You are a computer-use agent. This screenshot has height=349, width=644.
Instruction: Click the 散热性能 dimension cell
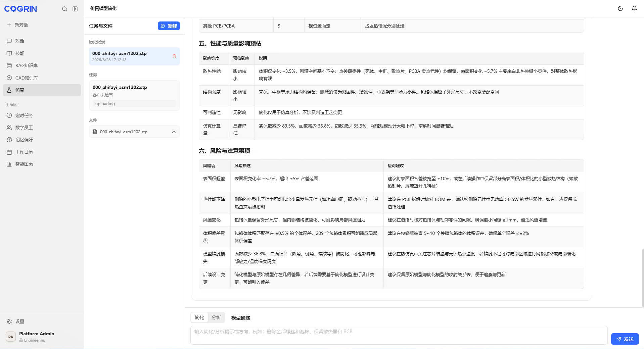(214, 75)
